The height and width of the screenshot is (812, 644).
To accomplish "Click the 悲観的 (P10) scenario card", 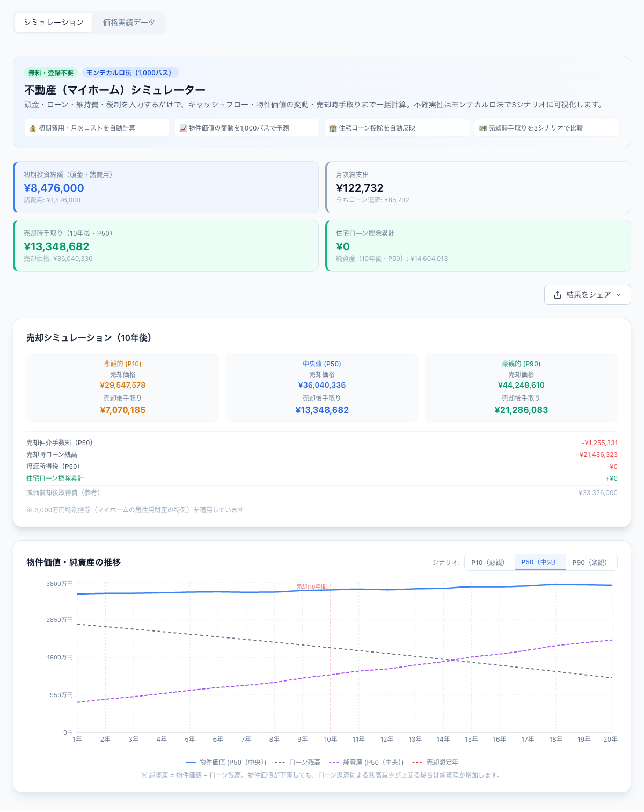I will coord(123,388).
